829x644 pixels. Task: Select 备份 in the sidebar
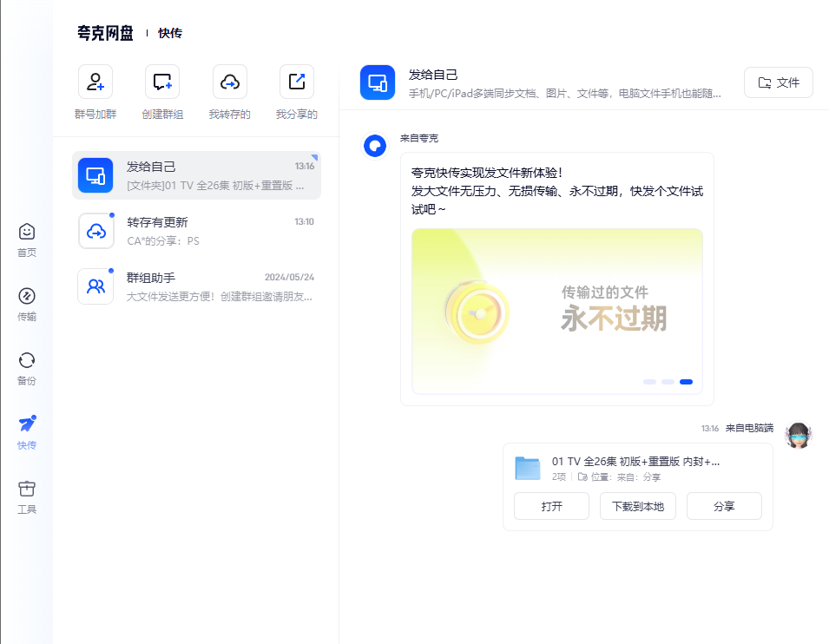(x=26, y=365)
